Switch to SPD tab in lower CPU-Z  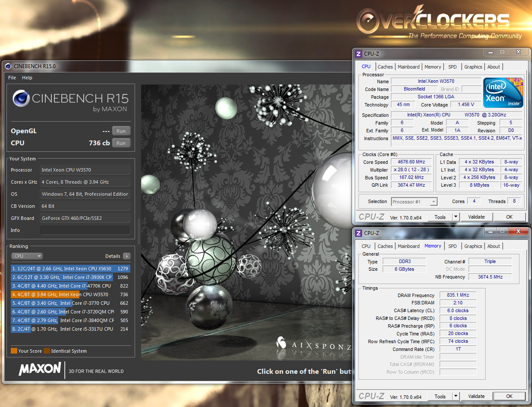(452, 246)
